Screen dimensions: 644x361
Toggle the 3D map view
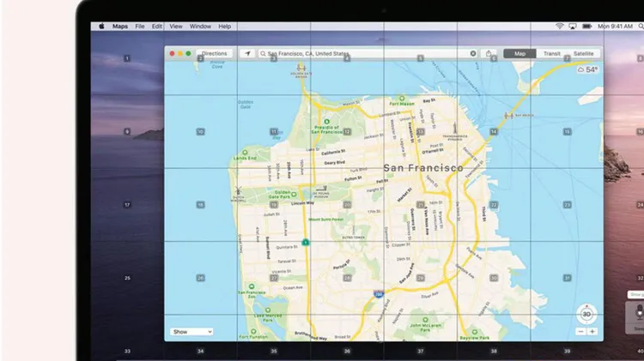point(586,314)
